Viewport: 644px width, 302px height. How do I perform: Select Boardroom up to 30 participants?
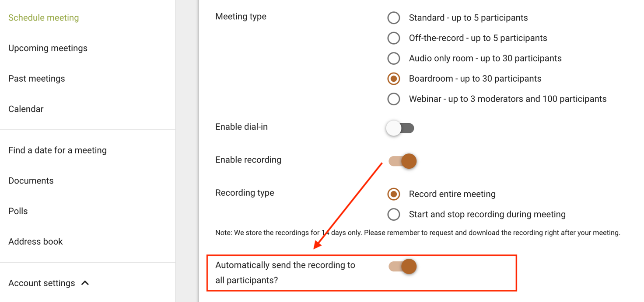point(394,79)
